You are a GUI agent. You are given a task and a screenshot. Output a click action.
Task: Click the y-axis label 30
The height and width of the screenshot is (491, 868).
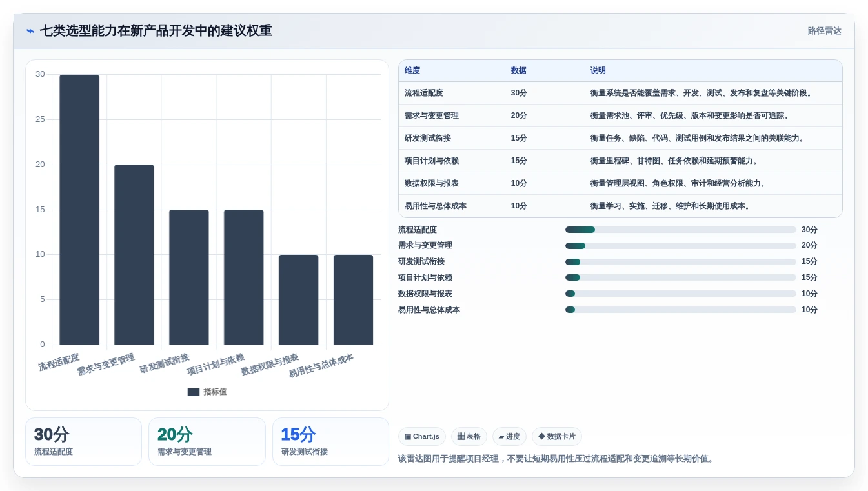tap(40, 74)
